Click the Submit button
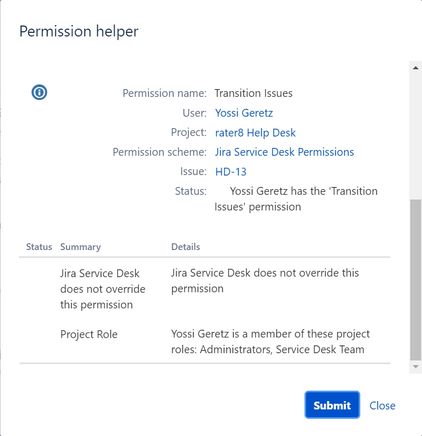This screenshot has height=436, width=422. 332,405
